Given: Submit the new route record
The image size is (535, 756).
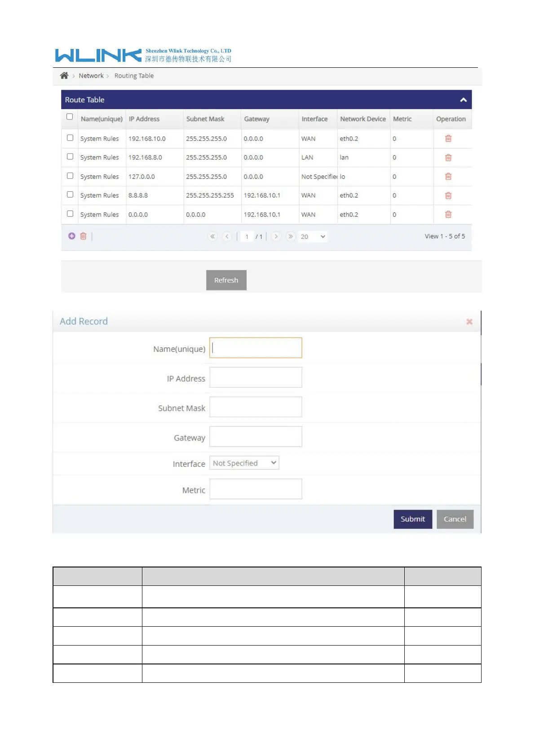Looking at the screenshot, I should [413, 519].
